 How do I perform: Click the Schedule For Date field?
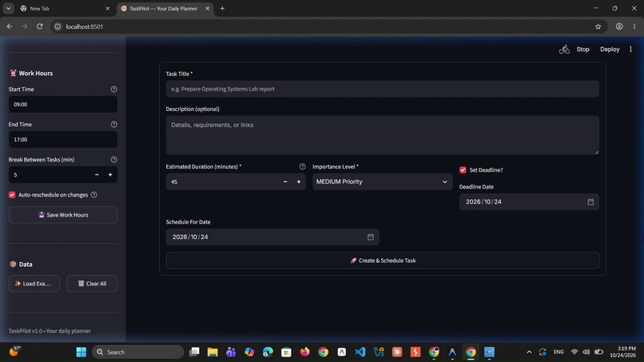click(x=272, y=237)
